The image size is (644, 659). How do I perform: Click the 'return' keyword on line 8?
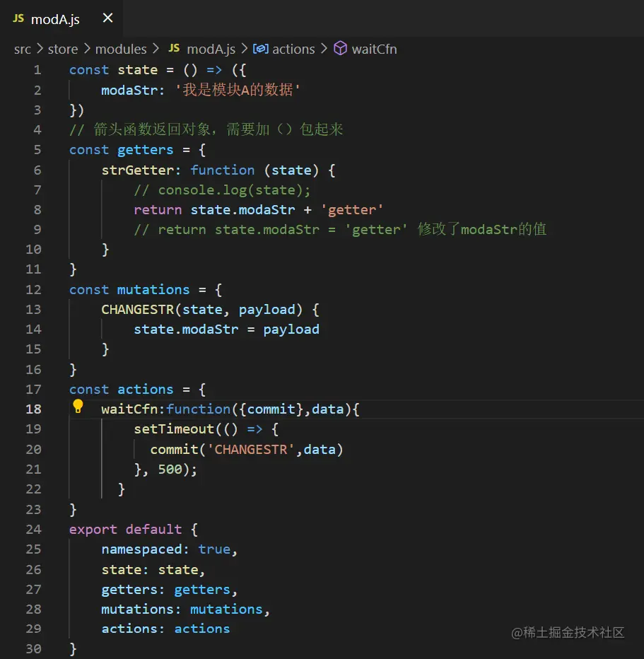(x=158, y=210)
